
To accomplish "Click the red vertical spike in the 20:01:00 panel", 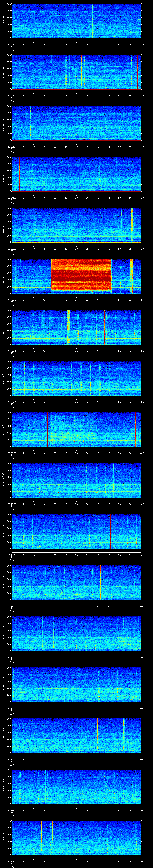I will tap(93, 21).
